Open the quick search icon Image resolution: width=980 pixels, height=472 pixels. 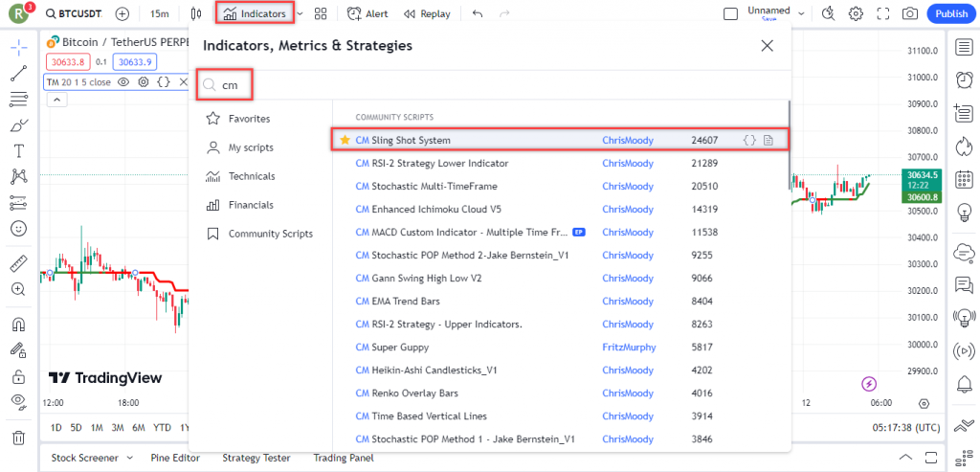pos(829,13)
